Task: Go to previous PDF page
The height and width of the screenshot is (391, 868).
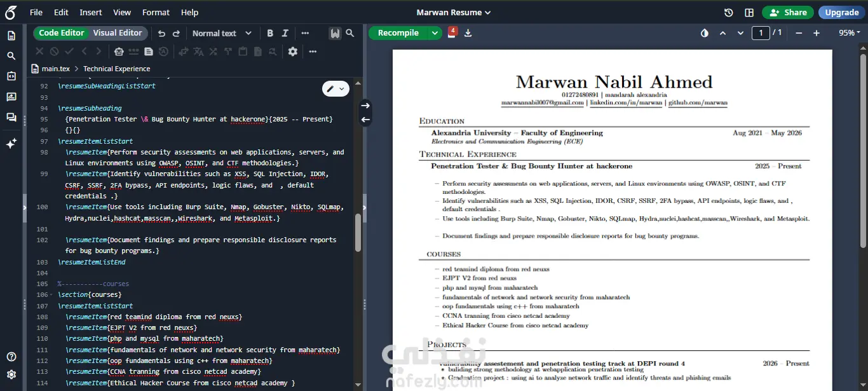Action: (722, 33)
